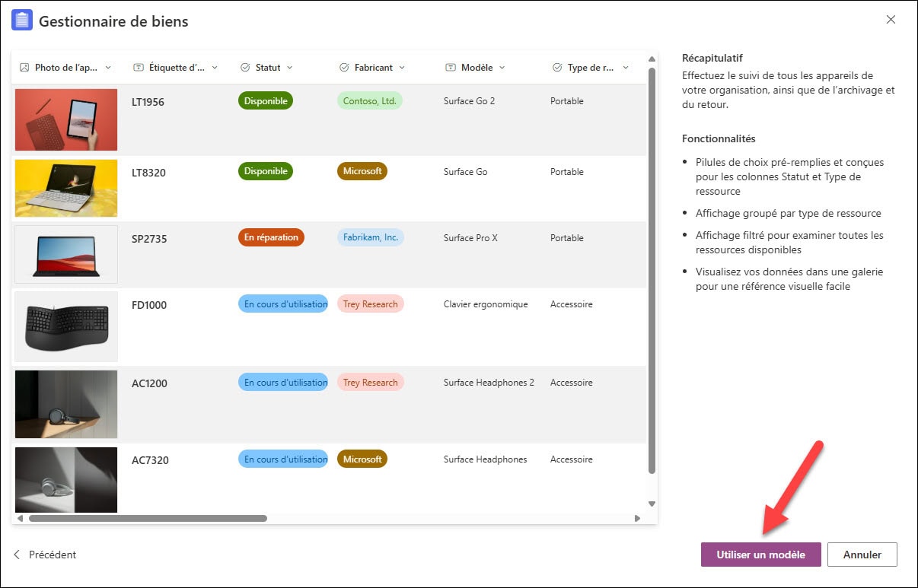Click the Utiliser un modèle button

760,555
